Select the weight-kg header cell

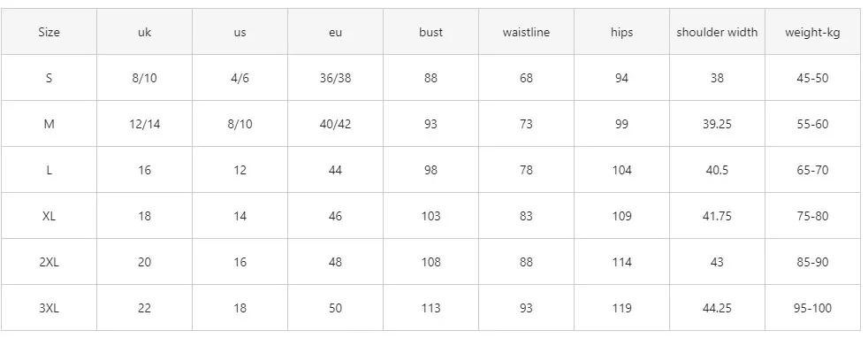(812, 32)
